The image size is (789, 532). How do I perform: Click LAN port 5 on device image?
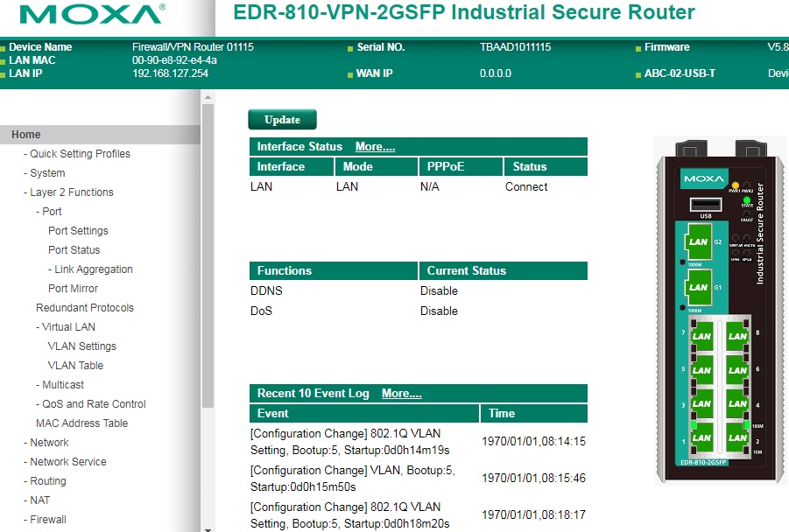point(701,370)
